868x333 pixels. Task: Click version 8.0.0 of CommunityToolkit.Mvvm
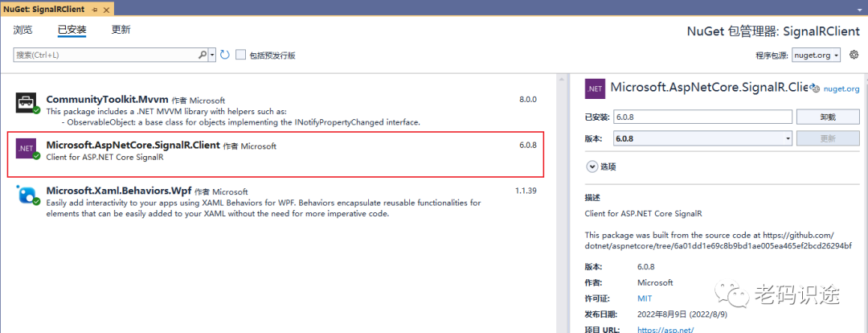point(527,100)
